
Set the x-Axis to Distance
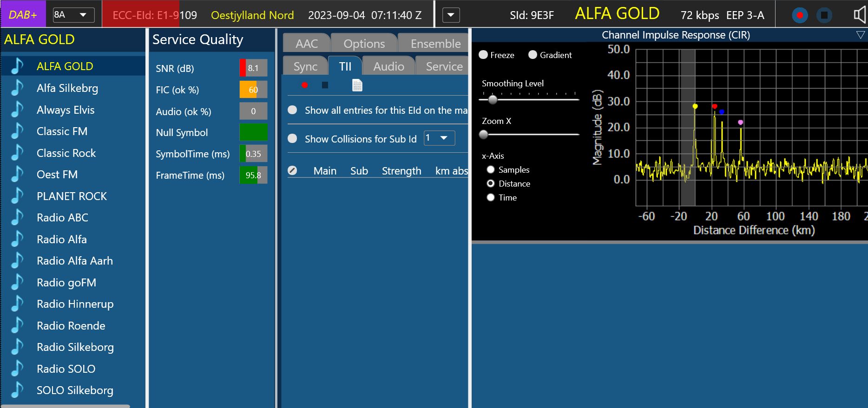point(491,183)
